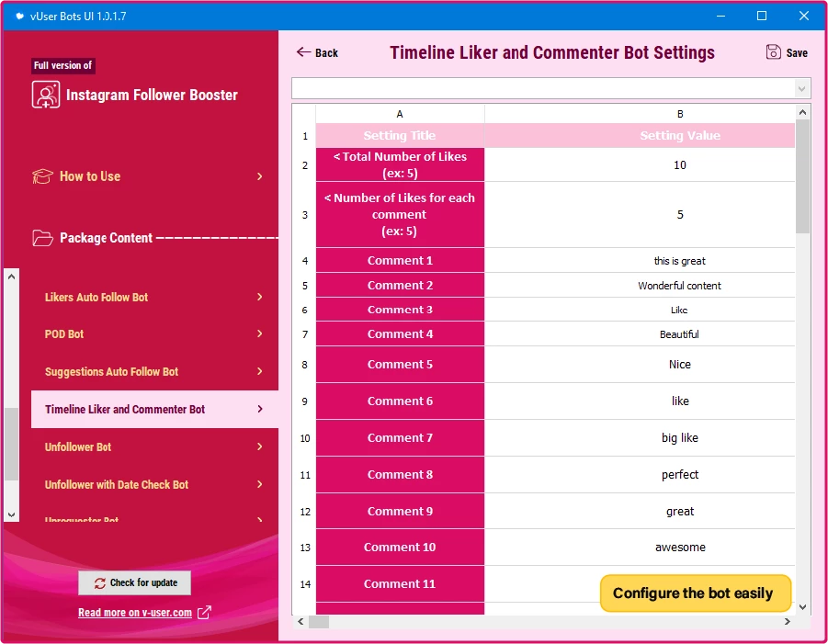The image size is (828, 644).
Task: Select the Comment 3 'Like' value cell
Action: click(x=640, y=310)
